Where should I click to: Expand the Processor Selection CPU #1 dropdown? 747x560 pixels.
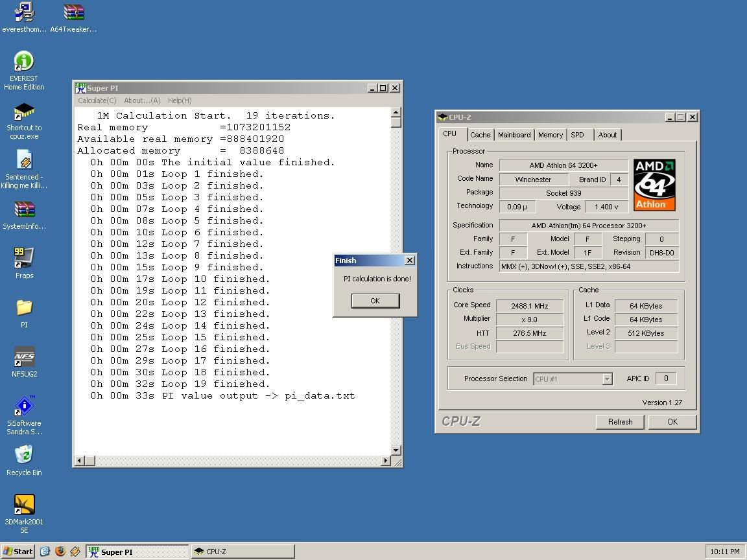coord(608,379)
